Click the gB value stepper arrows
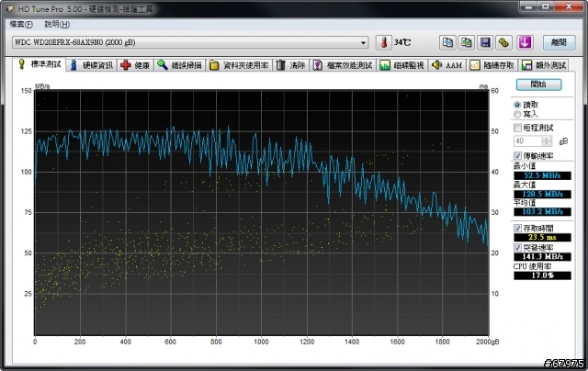 [x=547, y=141]
